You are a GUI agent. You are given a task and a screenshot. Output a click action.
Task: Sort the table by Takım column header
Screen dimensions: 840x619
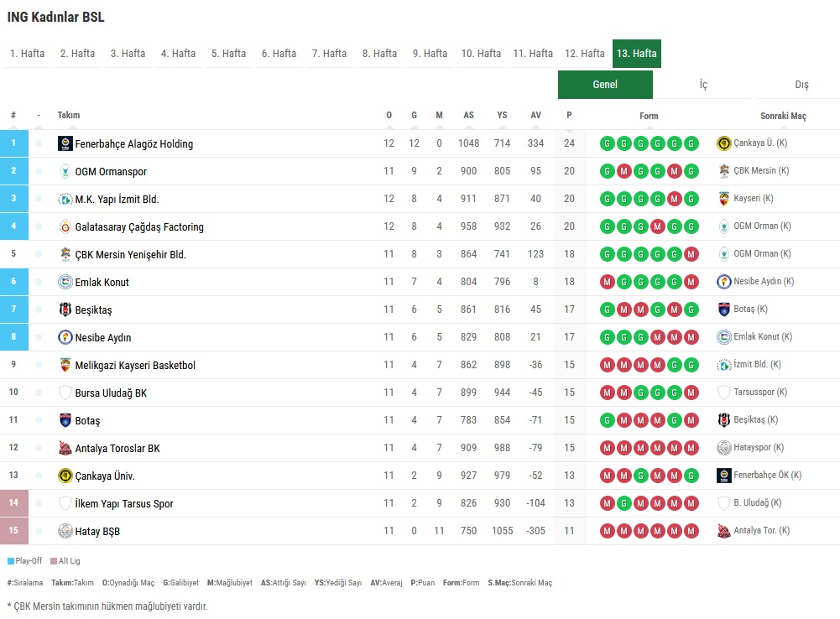pyautogui.click(x=69, y=115)
